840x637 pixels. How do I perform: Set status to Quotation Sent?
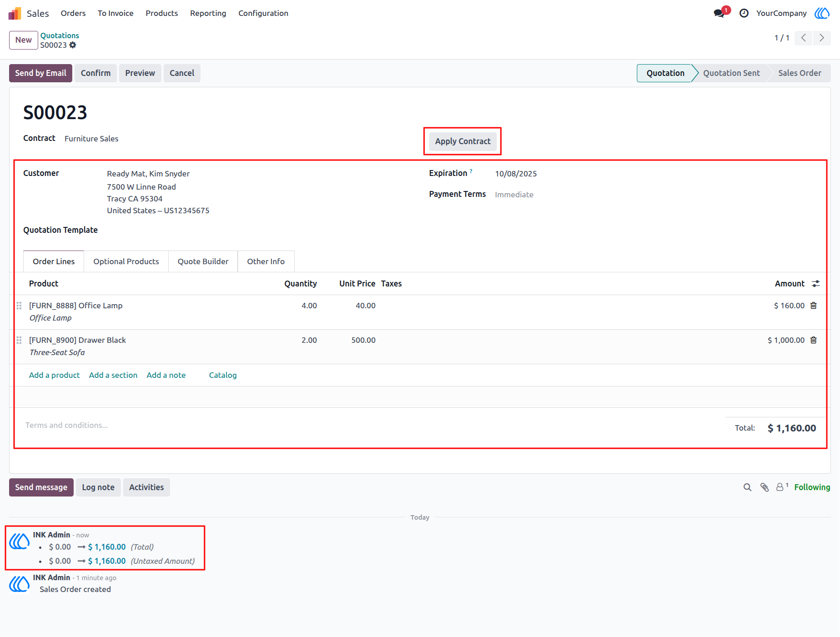click(731, 73)
